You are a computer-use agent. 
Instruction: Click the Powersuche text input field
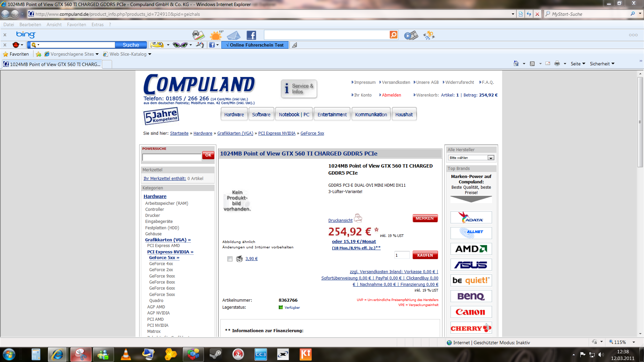171,157
